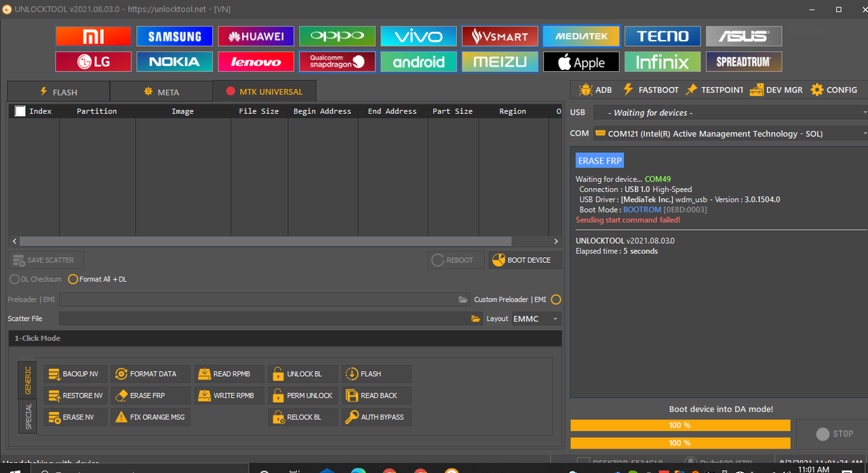Screen dimensions: 868x473
Task: Run FIX ORANGE MSG operation
Action: (151, 417)
